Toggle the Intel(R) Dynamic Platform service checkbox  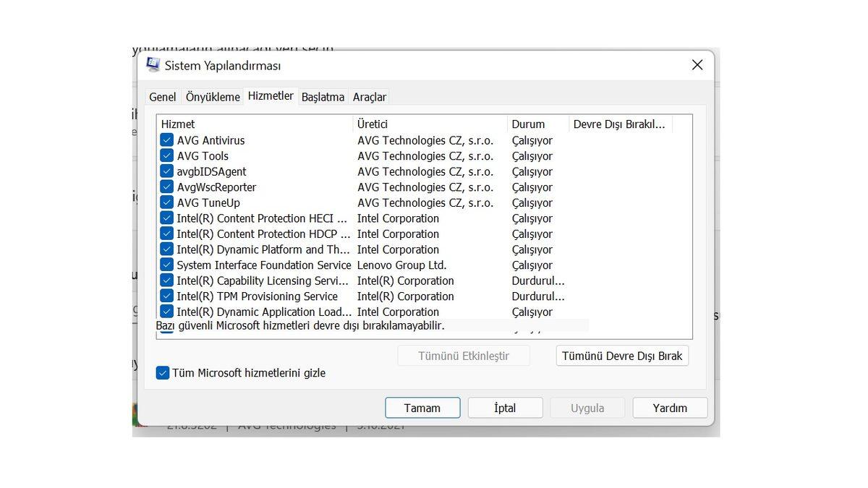(166, 249)
